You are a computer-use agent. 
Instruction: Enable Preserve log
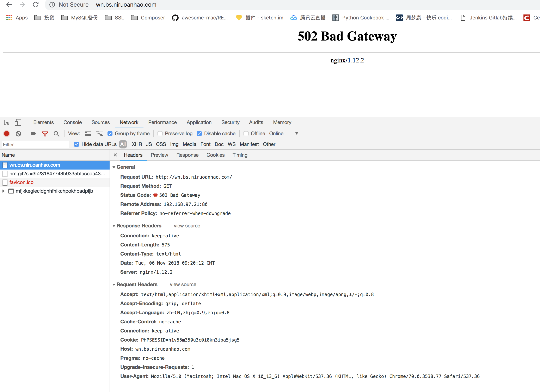(x=160, y=134)
